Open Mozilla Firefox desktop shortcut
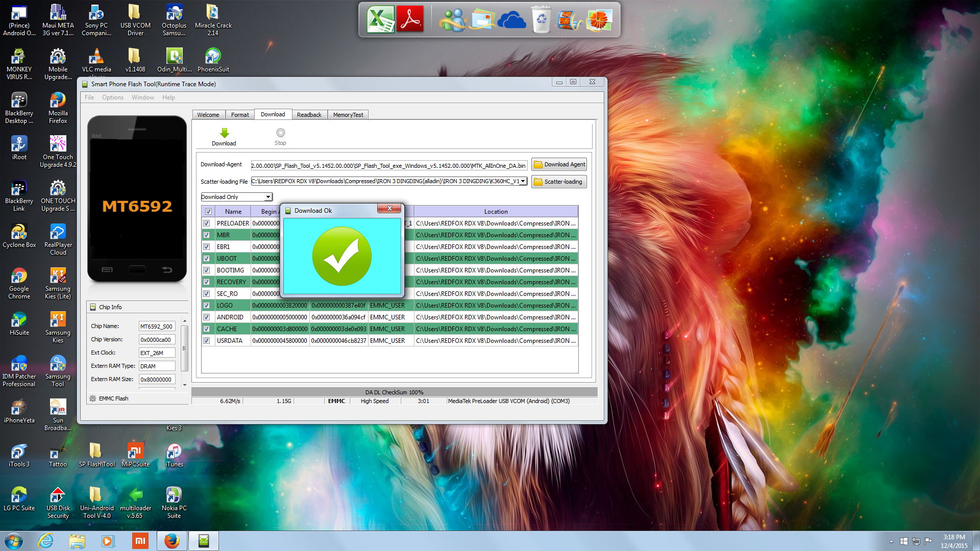This screenshot has height=551, width=980. [x=58, y=108]
